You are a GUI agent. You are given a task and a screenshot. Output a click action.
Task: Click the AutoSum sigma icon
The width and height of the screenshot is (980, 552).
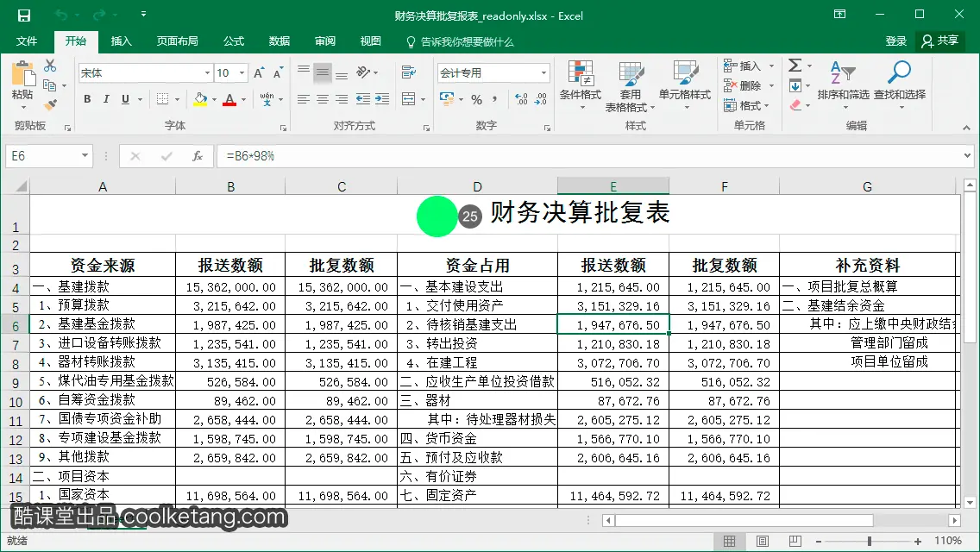(795, 65)
